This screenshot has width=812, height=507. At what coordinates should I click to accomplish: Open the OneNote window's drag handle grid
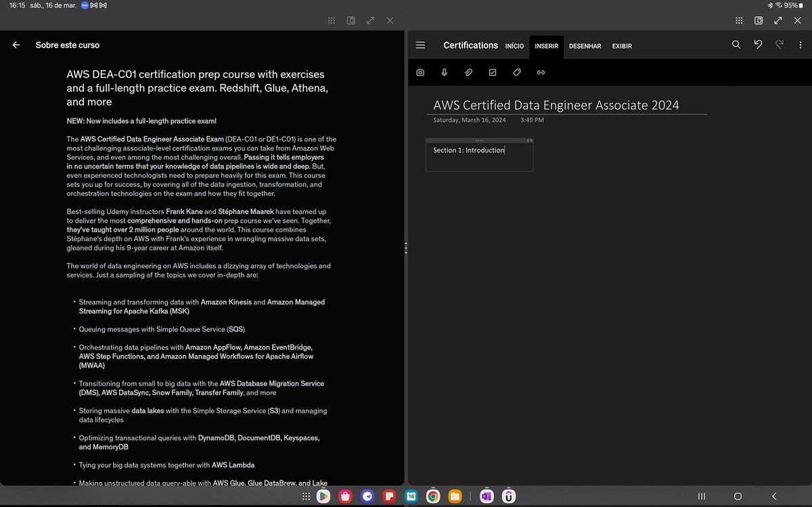740,20
